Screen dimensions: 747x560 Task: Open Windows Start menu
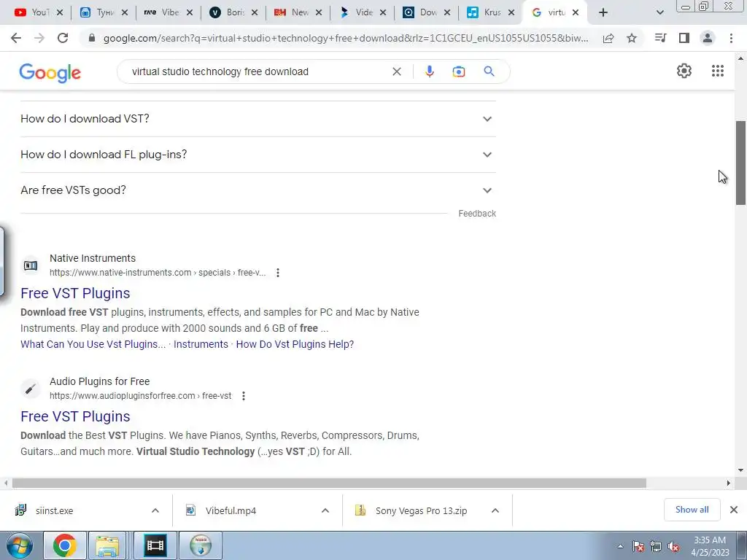coord(19,545)
